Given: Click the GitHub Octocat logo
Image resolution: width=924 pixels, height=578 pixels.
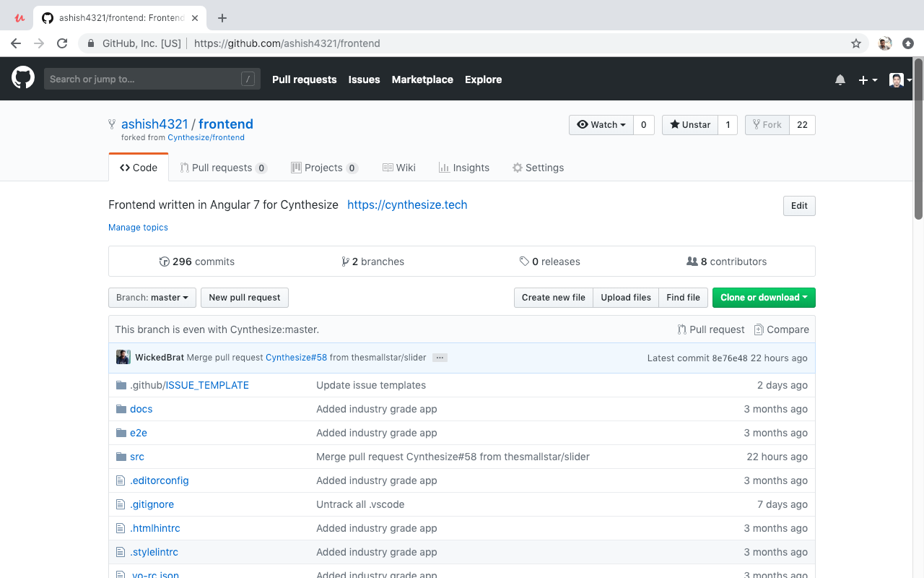Looking at the screenshot, I should point(23,78).
